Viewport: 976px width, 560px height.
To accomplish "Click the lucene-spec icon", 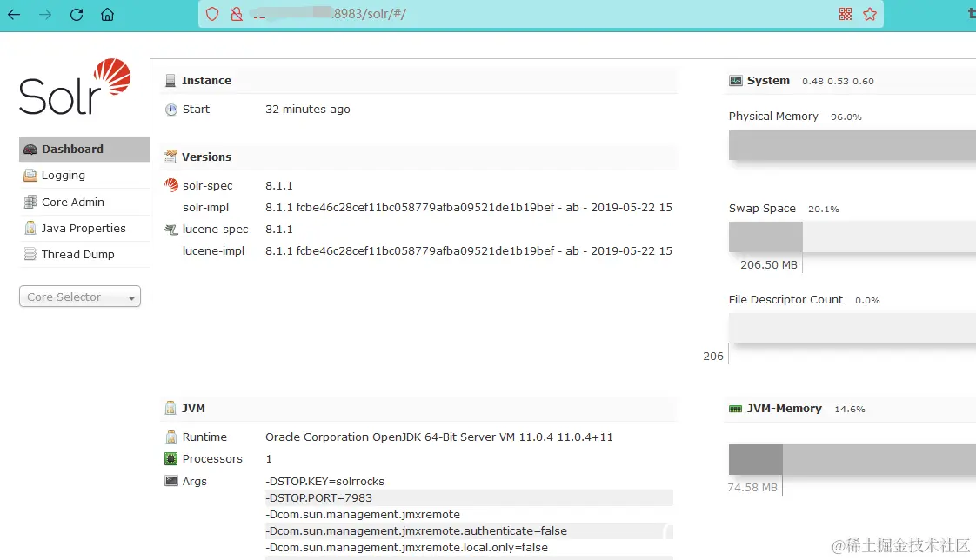I will tap(171, 230).
